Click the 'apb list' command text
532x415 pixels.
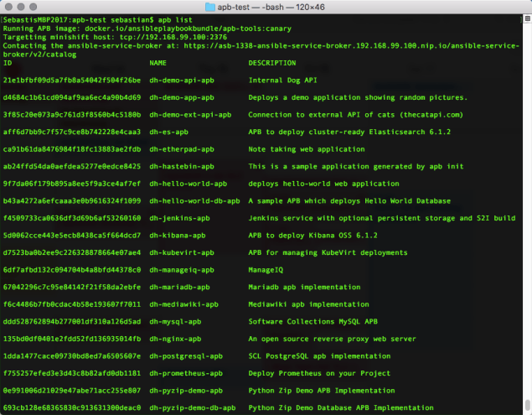coord(175,20)
